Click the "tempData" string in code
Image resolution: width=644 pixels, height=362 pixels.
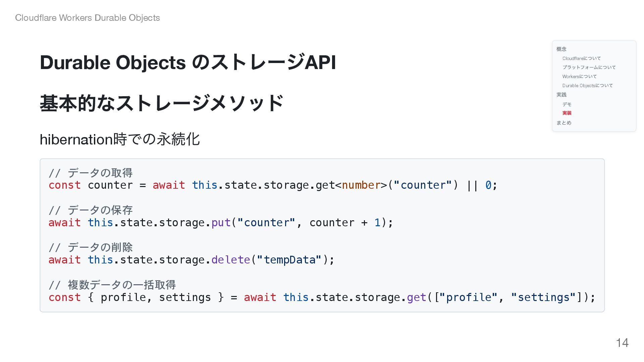coord(289,260)
